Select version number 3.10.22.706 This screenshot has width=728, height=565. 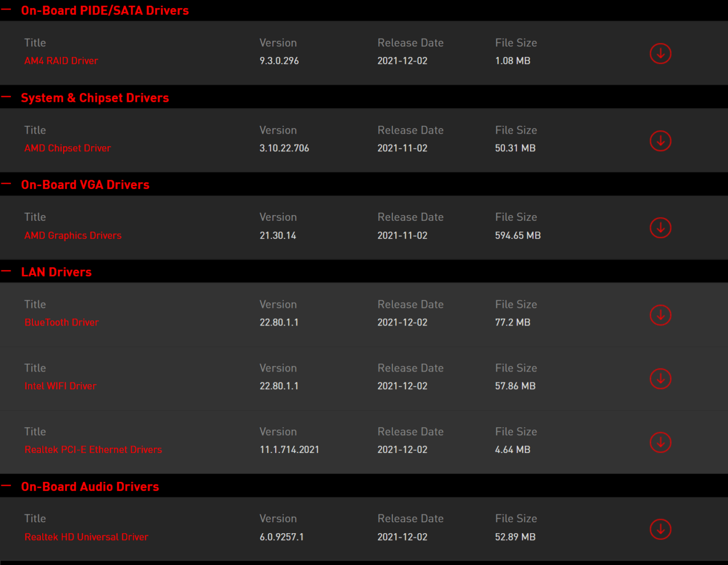(284, 148)
